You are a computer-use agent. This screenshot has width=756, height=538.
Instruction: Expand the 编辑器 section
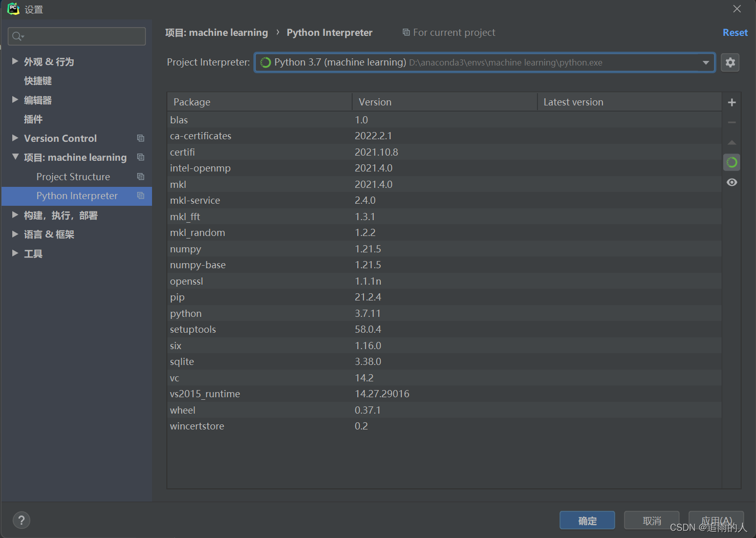[x=15, y=100]
